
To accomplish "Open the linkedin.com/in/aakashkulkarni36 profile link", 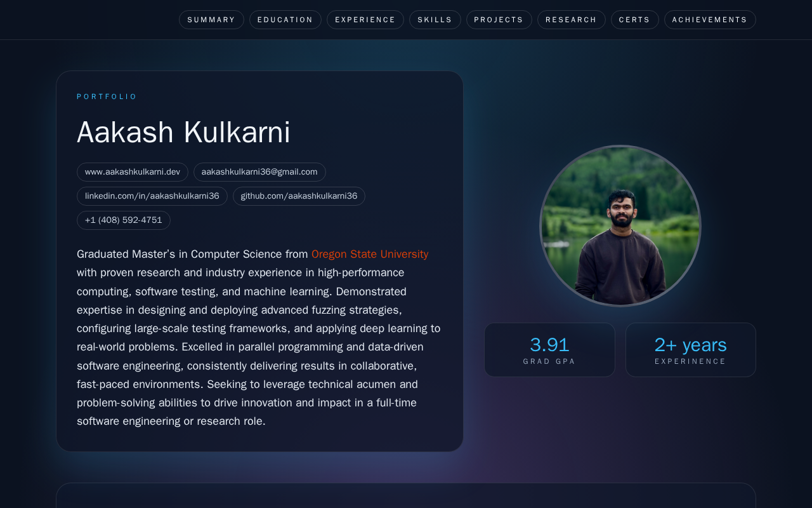I will point(152,196).
